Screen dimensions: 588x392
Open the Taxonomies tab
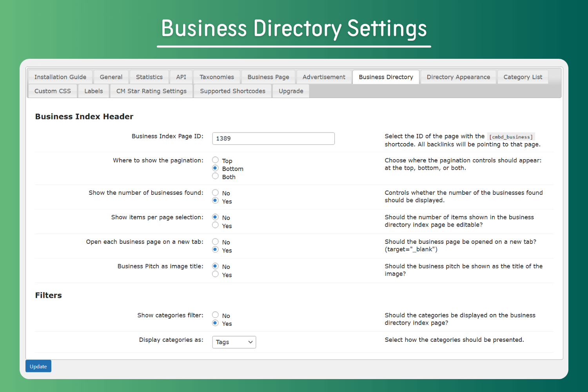(217, 77)
